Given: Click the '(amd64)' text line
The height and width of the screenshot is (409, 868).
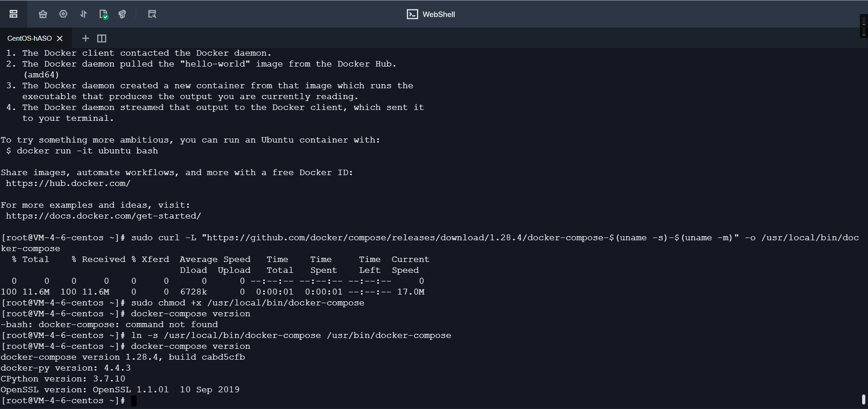Looking at the screenshot, I should pos(41,75).
